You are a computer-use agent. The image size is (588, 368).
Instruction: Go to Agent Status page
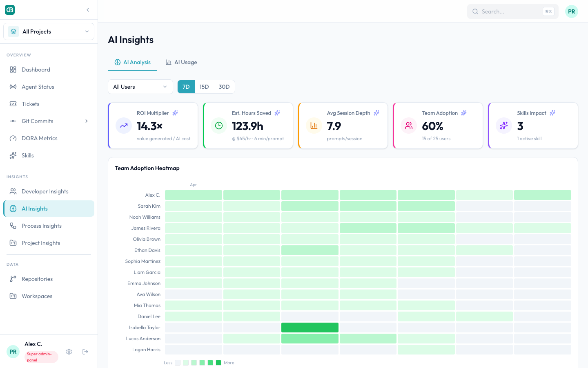[x=49, y=87]
